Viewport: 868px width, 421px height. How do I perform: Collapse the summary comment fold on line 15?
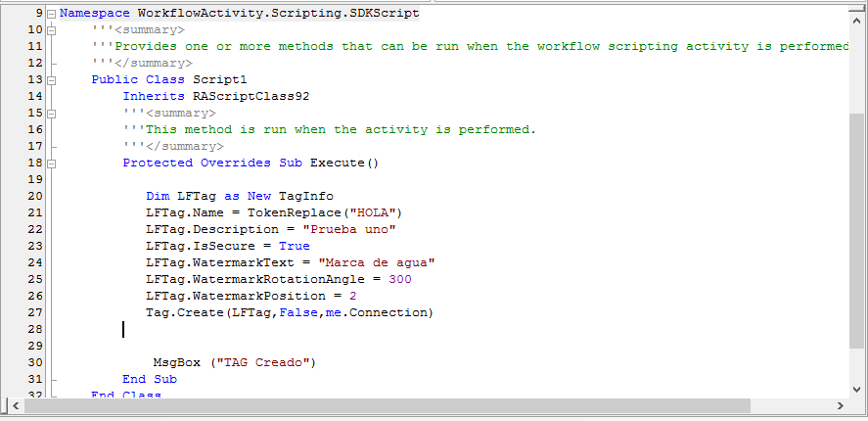click(x=52, y=114)
